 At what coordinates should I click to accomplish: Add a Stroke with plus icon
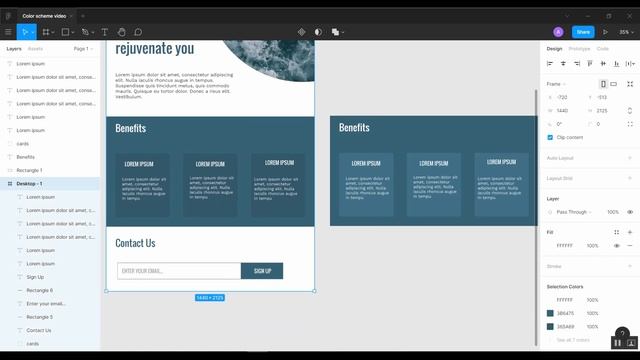click(x=630, y=266)
